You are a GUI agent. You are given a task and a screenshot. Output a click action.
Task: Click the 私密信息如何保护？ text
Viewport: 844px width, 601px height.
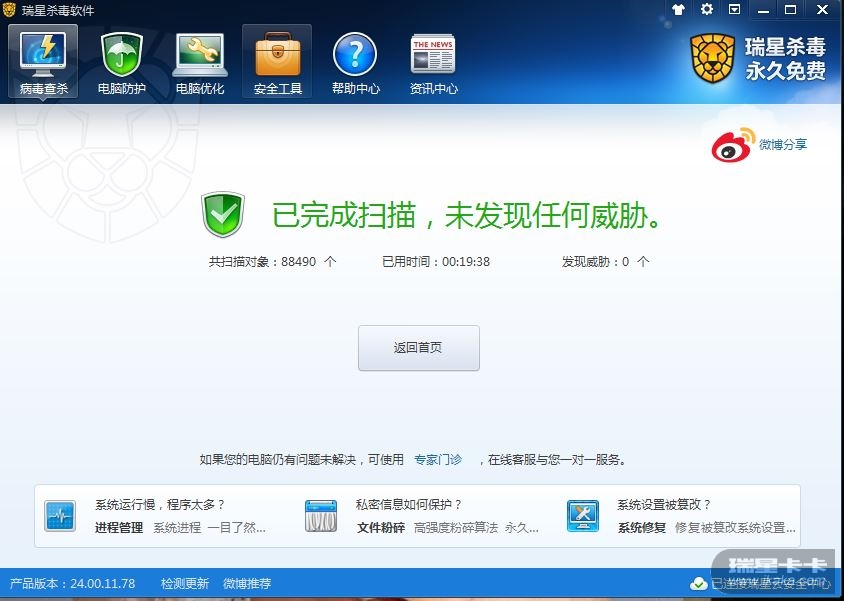[409, 505]
